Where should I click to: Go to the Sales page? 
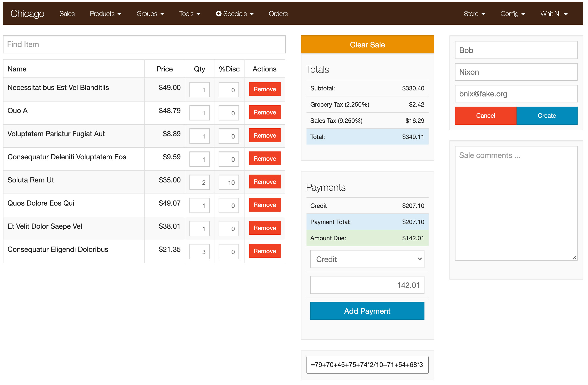point(67,14)
